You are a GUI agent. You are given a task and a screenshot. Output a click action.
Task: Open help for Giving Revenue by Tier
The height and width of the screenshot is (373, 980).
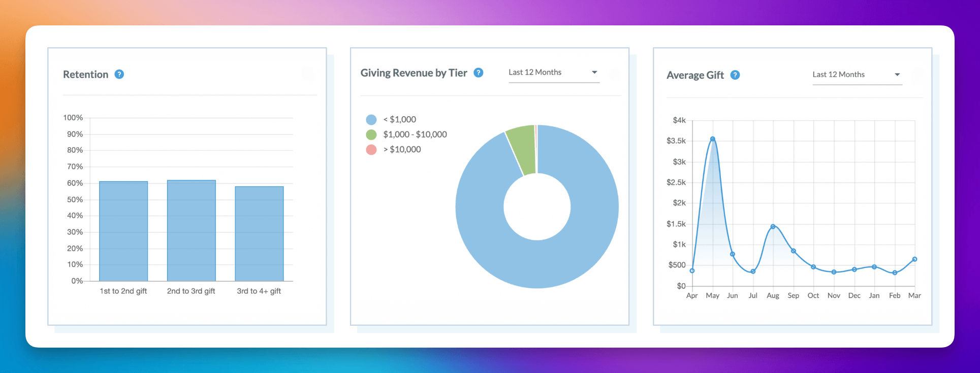click(x=478, y=73)
